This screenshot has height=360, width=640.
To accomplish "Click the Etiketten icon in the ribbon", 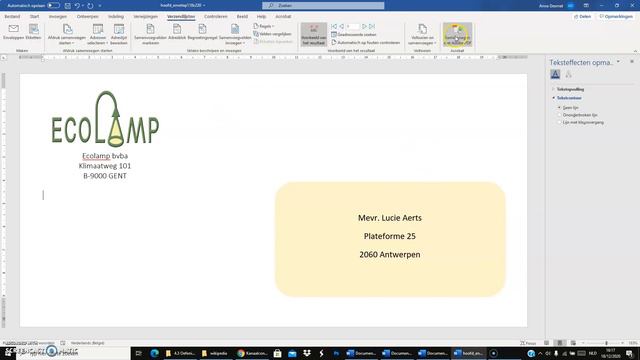I will coord(33,32).
